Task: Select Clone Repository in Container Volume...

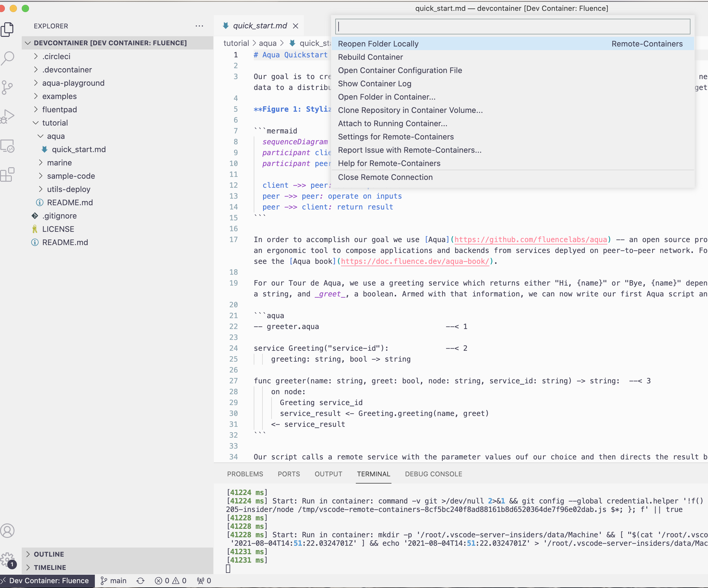Action: tap(513, 110)
